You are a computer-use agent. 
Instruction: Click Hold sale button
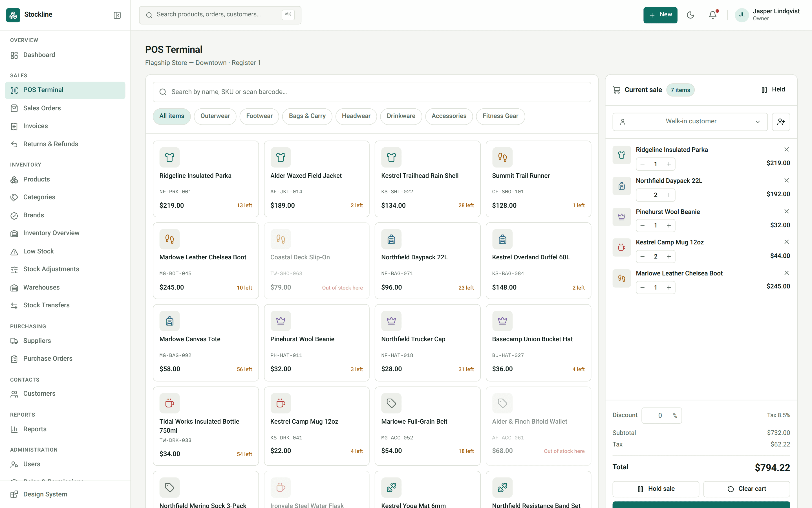click(x=656, y=489)
